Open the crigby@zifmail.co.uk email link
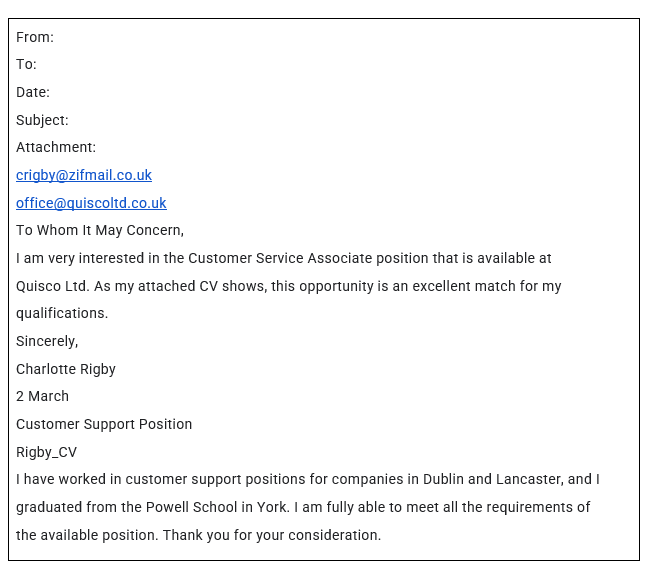This screenshot has height=580, width=648. click(x=84, y=175)
